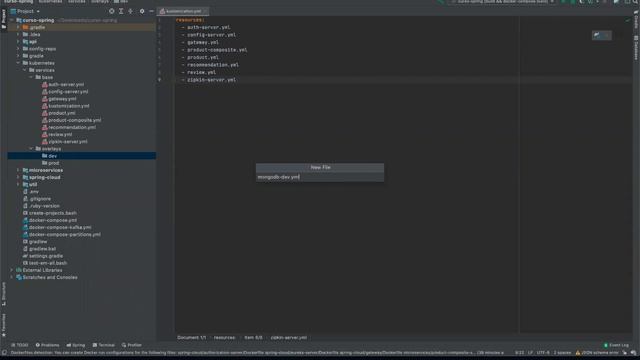The height and width of the screenshot is (360, 640).
Task: Click the 2 spaces indent widget
Action: tap(562, 353)
